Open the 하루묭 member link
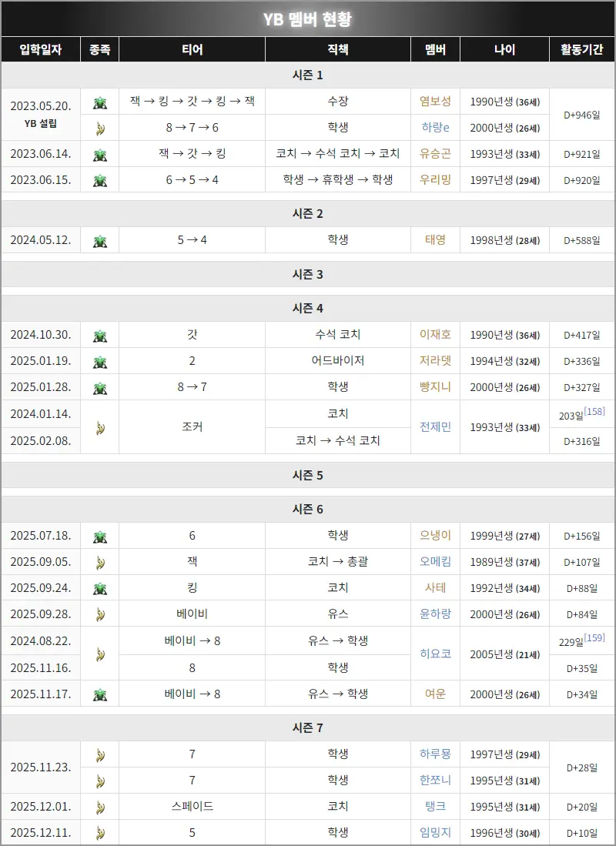The height and width of the screenshot is (846, 616). 435,754
